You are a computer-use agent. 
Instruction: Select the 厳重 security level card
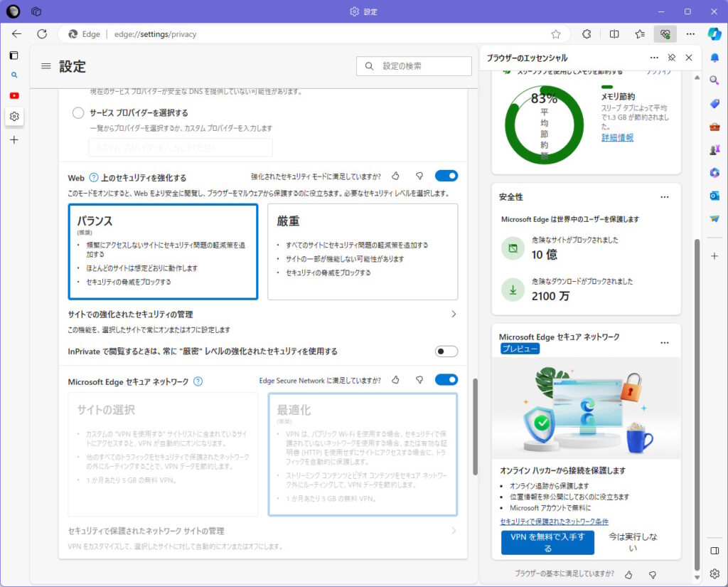[363, 251]
